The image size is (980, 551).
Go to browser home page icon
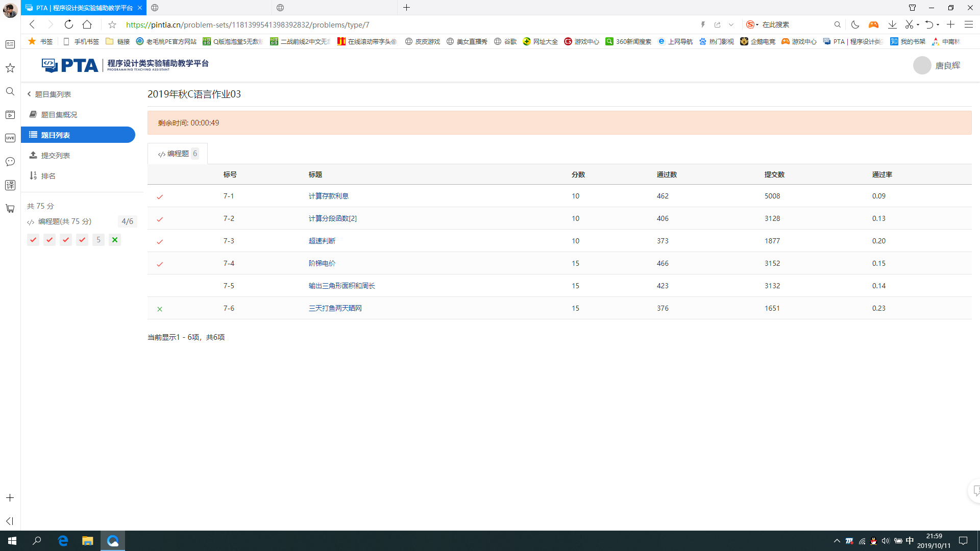point(87,24)
